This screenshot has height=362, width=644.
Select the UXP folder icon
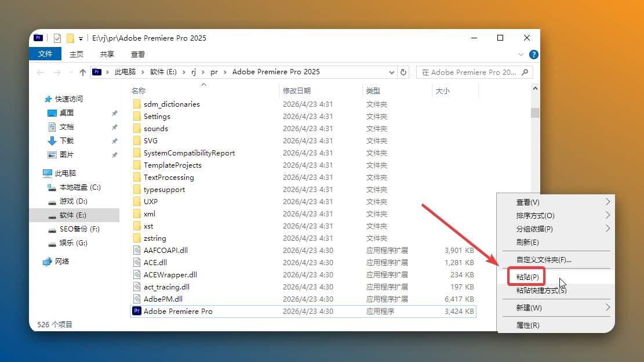(137, 202)
